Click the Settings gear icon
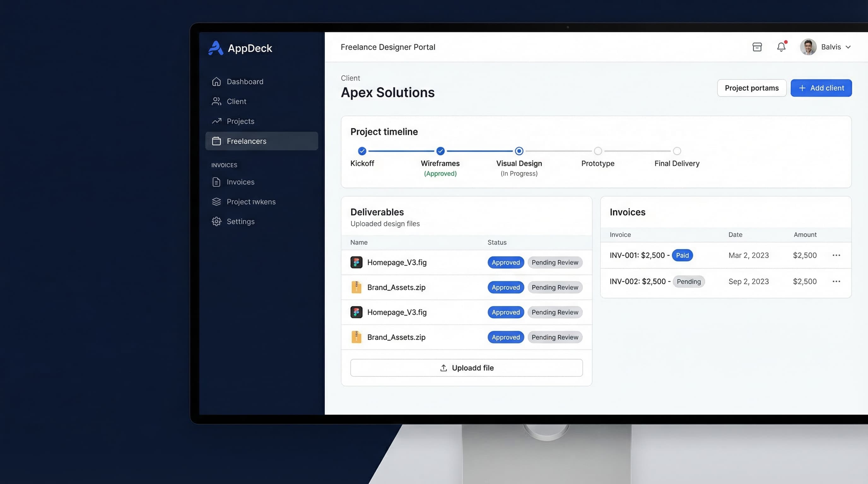This screenshot has width=868, height=484. (x=216, y=221)
